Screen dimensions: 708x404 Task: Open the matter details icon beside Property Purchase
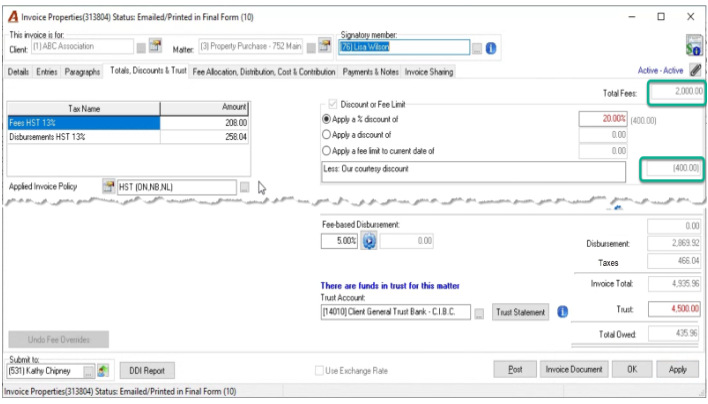[x=325, y=46]
